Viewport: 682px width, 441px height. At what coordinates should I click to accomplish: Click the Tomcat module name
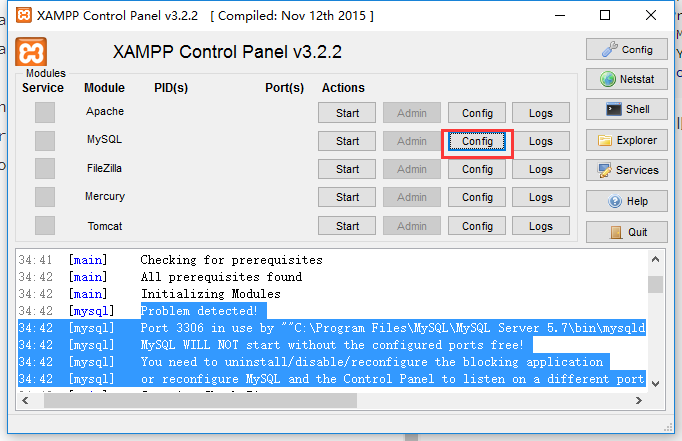pos(105,226)
